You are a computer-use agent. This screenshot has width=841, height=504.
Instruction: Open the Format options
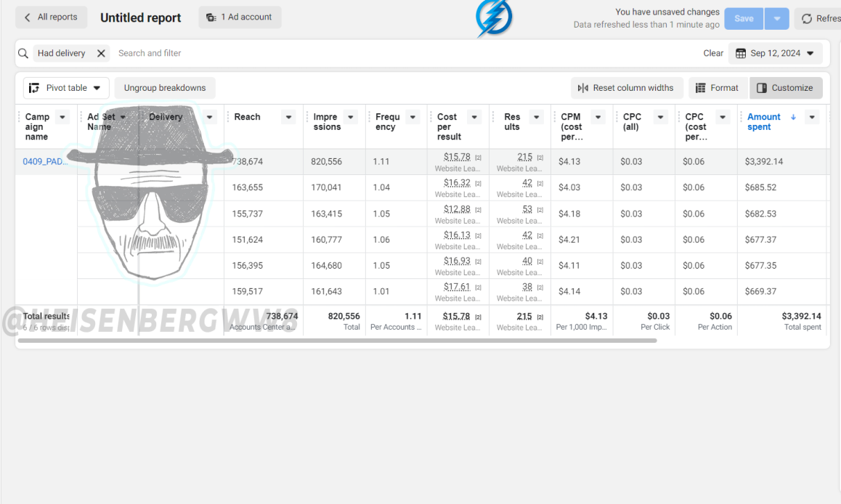pos(717,88)
